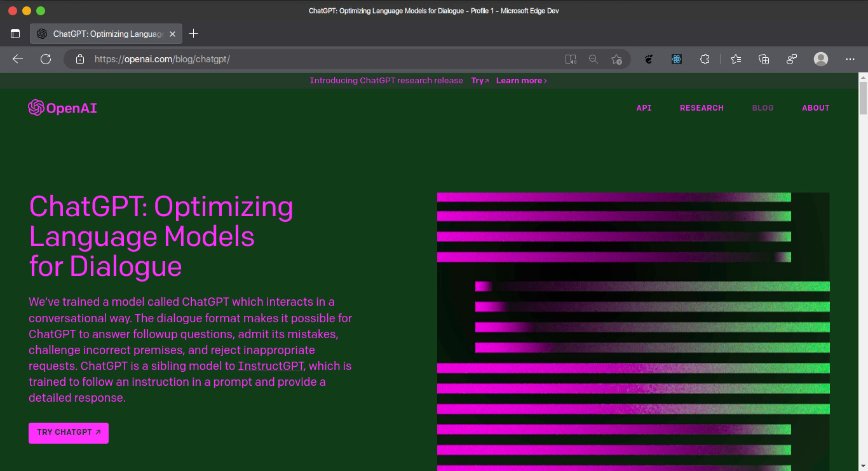Click the ChatGPT: Optimizing Language Models heading
The width and height of the screenshot is (868, 471).
(161, 236)
